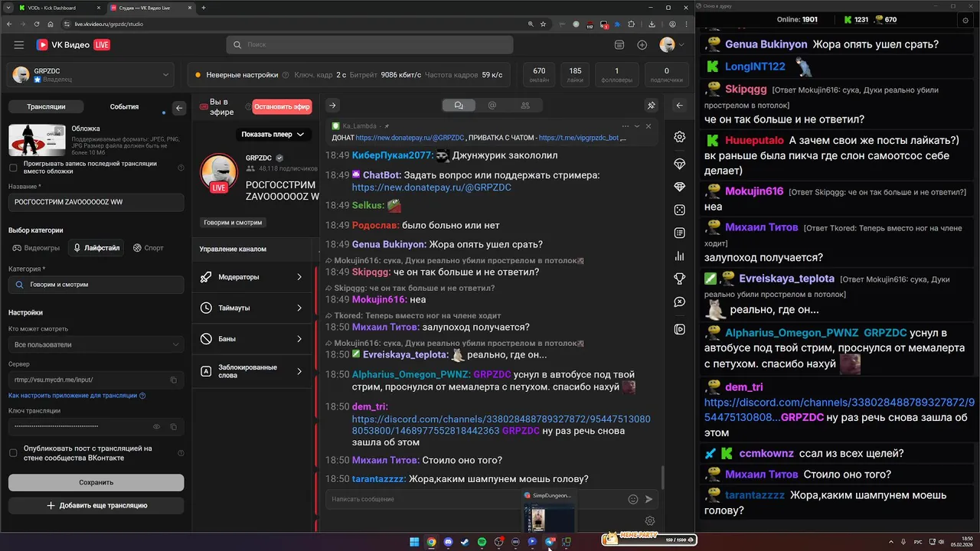980x551 pixels.
Task: Open Показать плеер dropdown
Action: point(273,134)
